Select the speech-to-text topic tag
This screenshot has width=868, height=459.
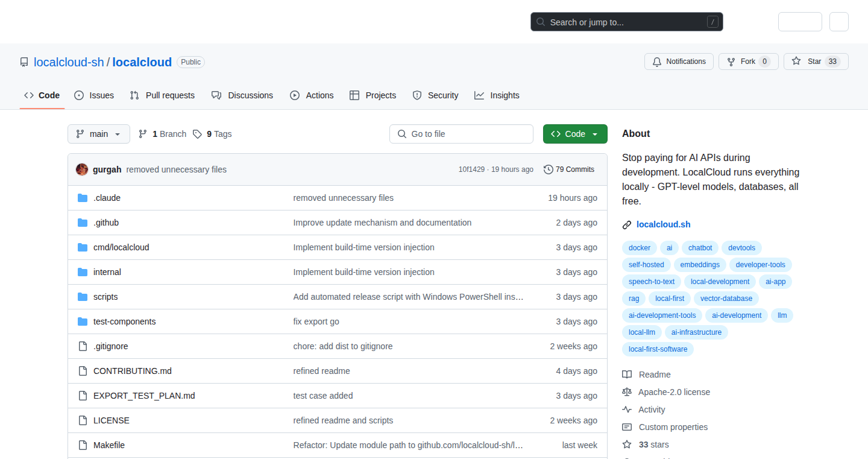[x=652, y=282]
